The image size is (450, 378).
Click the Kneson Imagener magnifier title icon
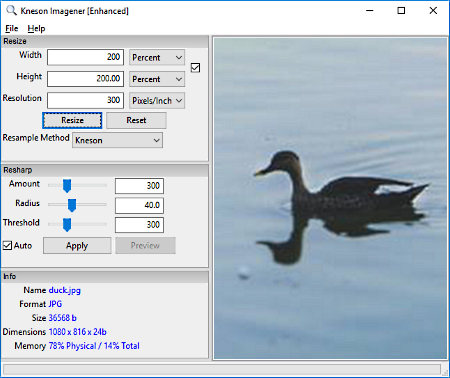point(11,10)
